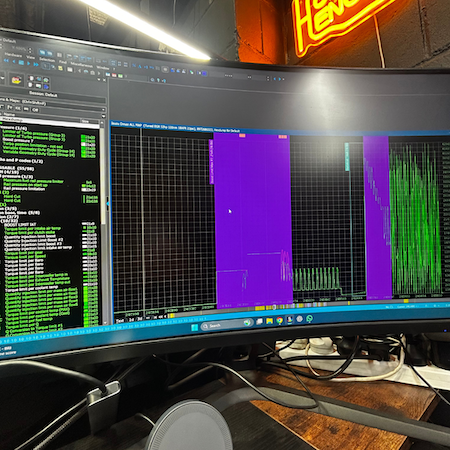The width and height of the screenshot is (450, 450).
Task: Jump to last map with double-right arrow
Action: point(36,64)
